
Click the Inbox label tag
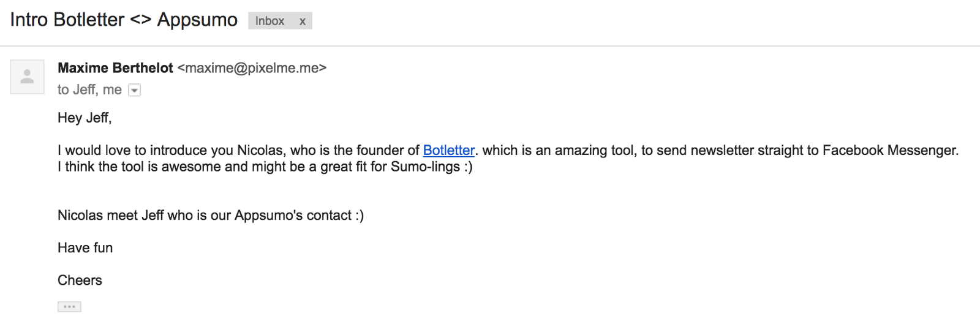pyautogui.click(x=270, y=21)
